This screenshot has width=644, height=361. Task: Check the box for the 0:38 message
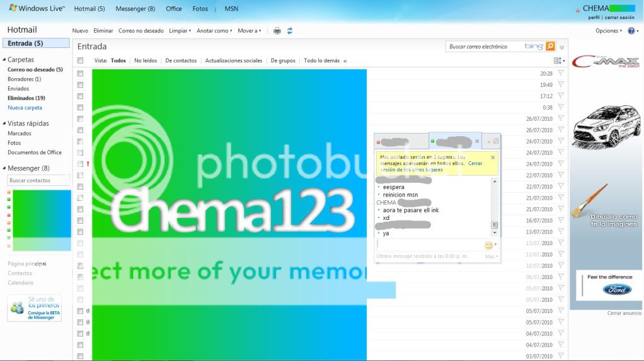point(81,107)
